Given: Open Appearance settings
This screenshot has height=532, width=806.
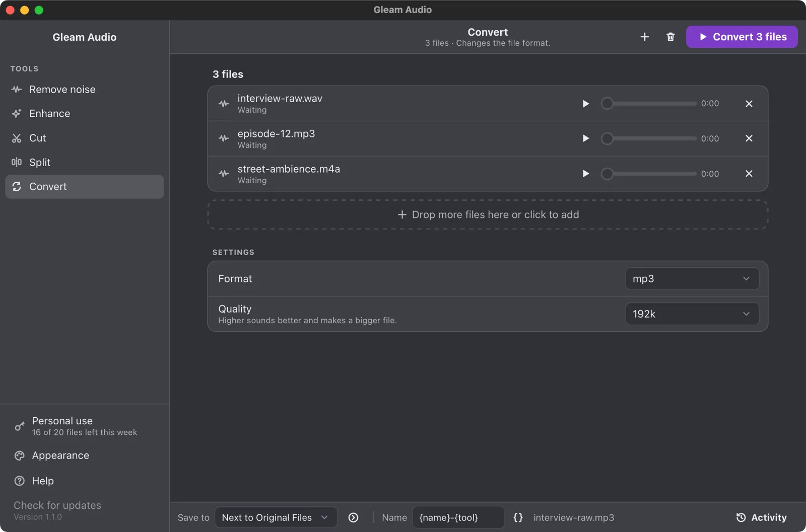Looking at the screenshot, I should click(x=84, y=455).
